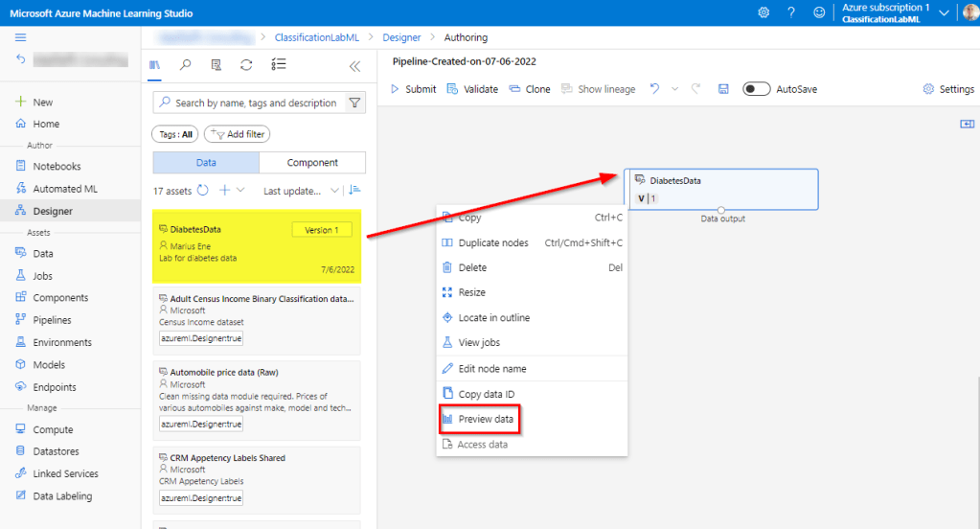Toggle the AutoSave switch

click(757, 89)
